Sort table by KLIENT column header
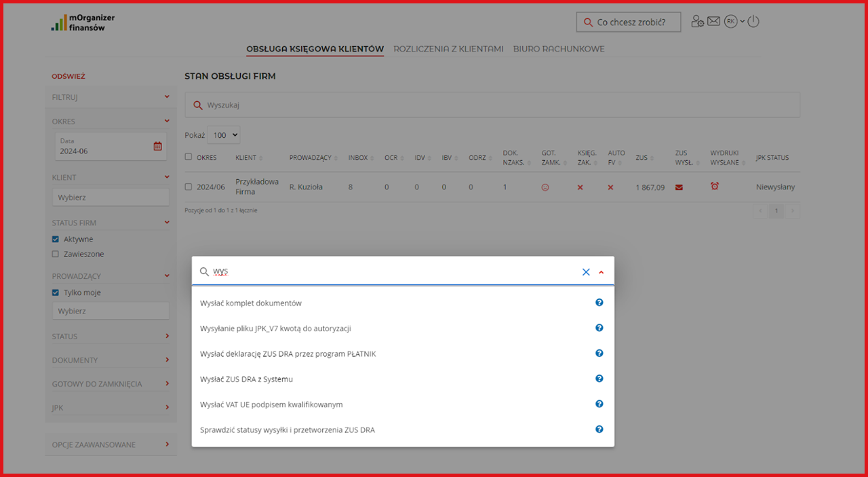This screenshot has height=477, width=868. point(249,158)
